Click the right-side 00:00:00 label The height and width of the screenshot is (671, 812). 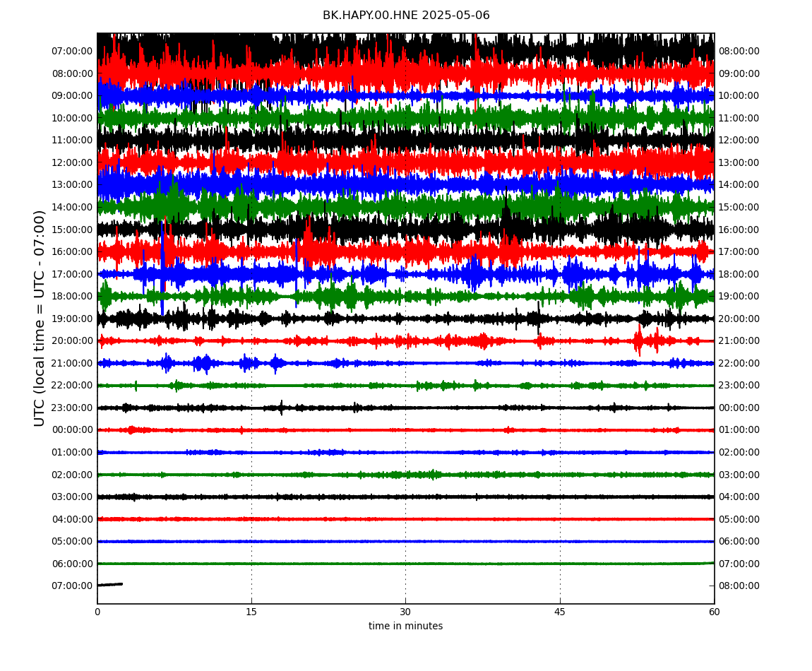point(739,408)
